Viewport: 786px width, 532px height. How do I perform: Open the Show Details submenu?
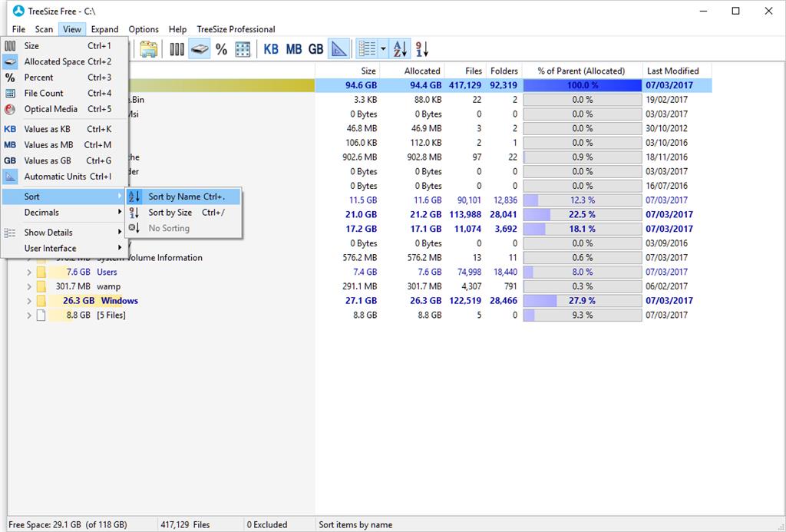click(x=64, y=232)
